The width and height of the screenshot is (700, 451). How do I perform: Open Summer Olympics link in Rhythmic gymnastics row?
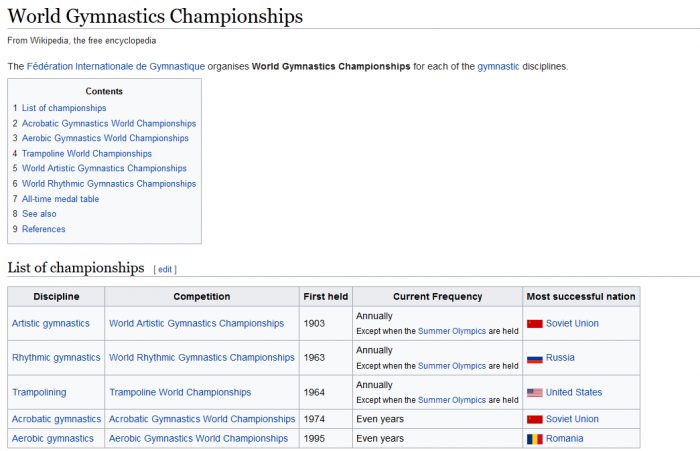pyautogui.click(x=452, y=366)
